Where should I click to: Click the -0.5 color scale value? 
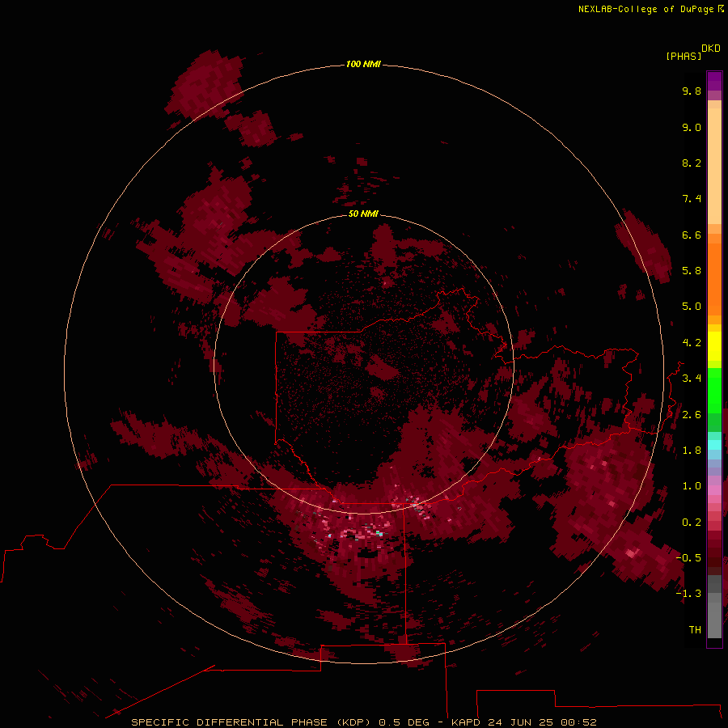pos(688,558)
